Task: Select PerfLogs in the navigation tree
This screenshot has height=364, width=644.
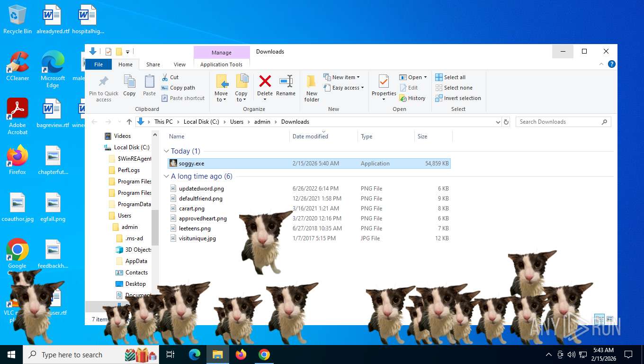Action: point(129,170)
